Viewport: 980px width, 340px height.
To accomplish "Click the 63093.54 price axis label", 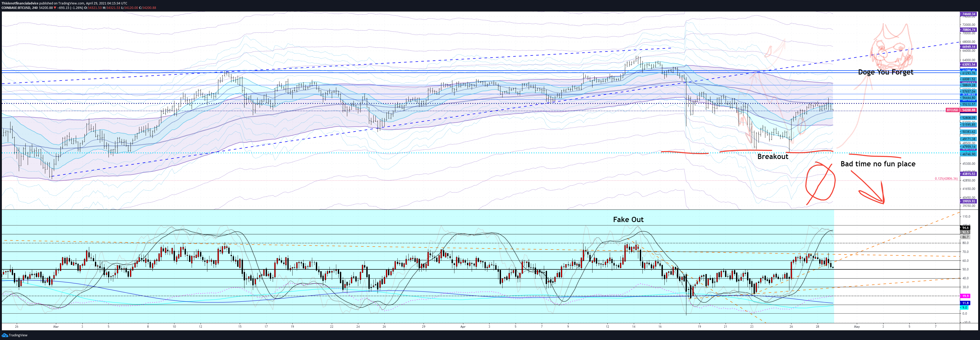I will [968, 65].
